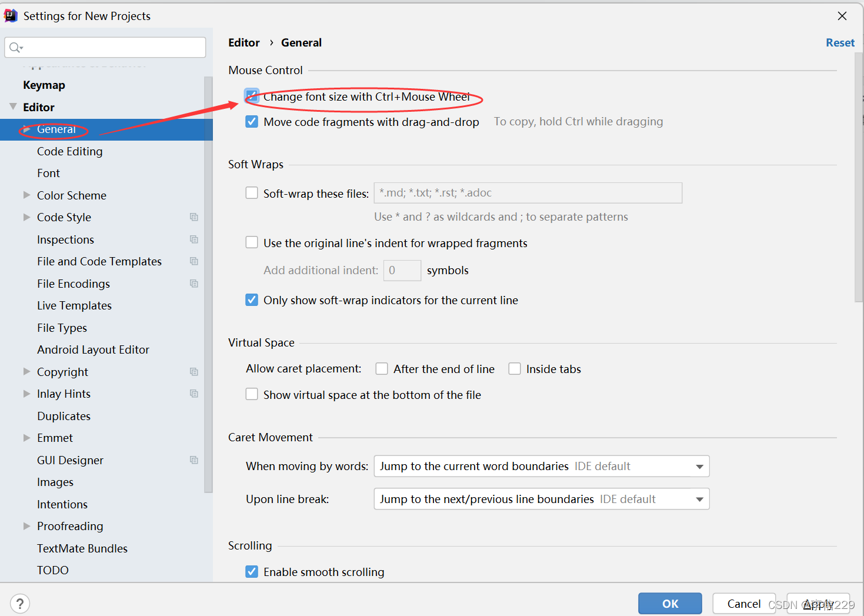Expand the General tree node arrow
The width and height of the screenshot is (864, 616).
pyautogui.click(x=26, y=129)
